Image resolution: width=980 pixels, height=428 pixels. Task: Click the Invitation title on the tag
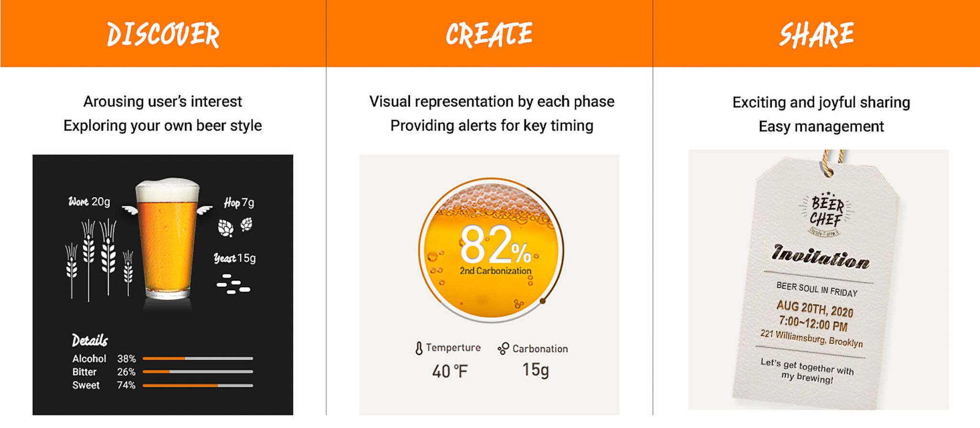pyautogui.click(x=820, y=257)
